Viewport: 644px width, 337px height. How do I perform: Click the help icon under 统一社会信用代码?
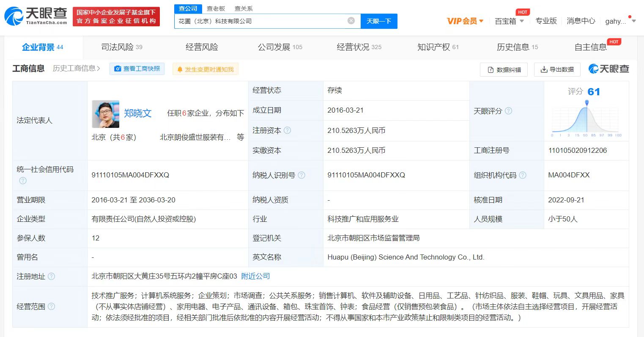(x=23, y=181)
